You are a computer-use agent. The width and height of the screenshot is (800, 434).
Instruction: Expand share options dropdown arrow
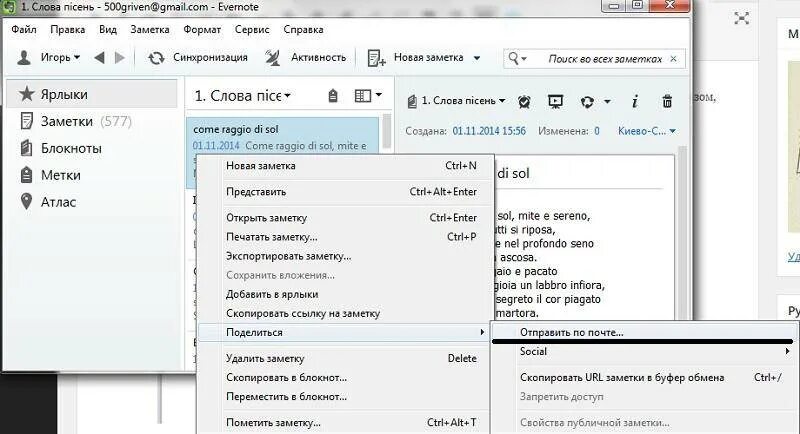(x=607, y=102)
